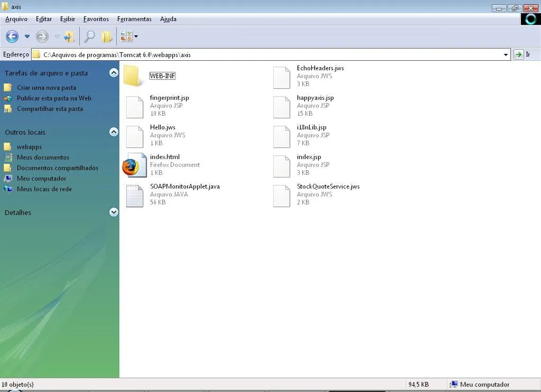Click the fingerprint.jsp file name
Screen dimensions: 541x392
170,98
